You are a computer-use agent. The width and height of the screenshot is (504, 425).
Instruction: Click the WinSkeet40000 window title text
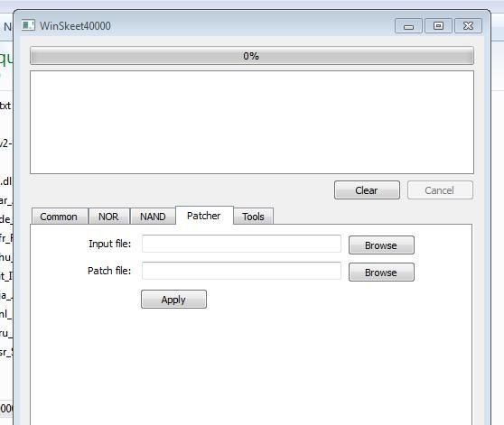point(75,26)
